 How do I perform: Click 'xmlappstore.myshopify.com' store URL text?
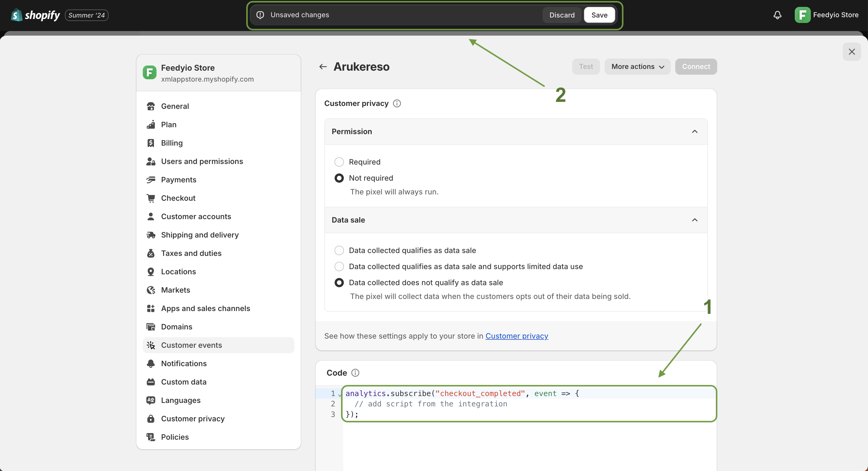[x=207, y=79]
